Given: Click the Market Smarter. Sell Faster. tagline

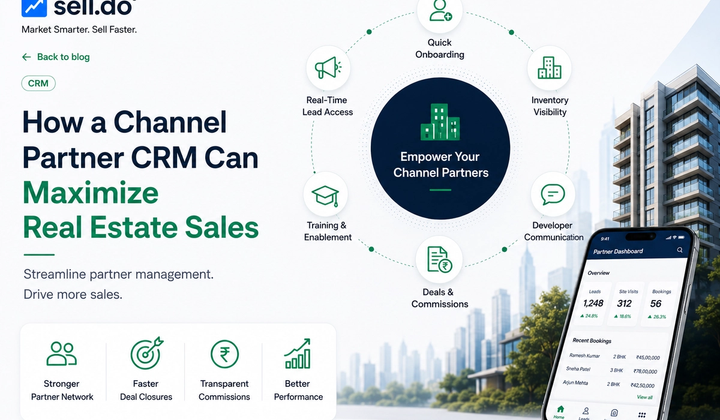Looking at the screenshot, I should click(x=79, y=30).
